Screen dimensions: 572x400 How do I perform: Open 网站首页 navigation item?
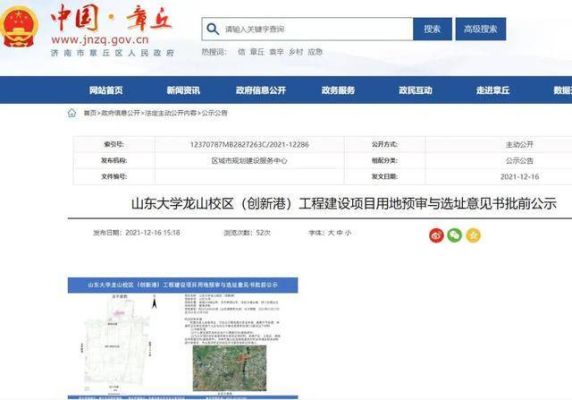(106, 90)
